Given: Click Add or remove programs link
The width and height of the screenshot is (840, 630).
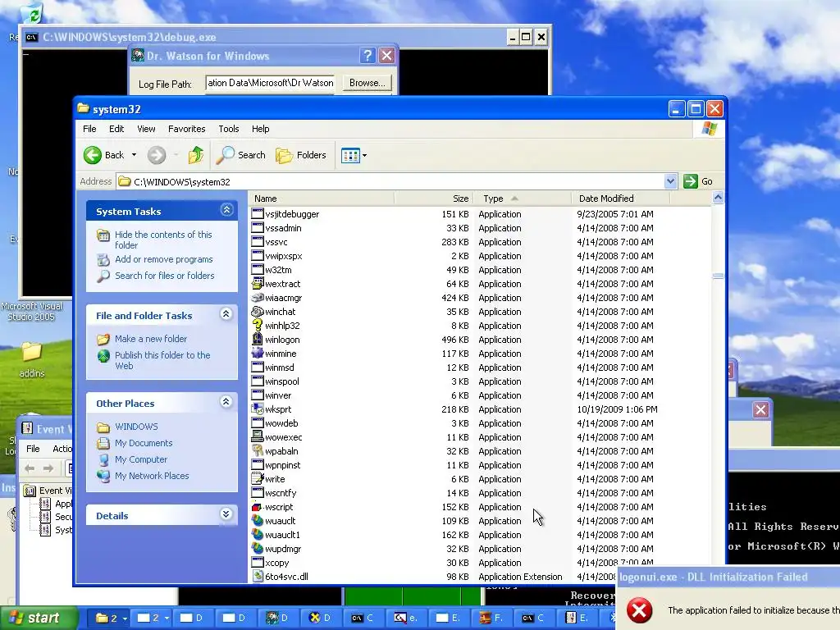Looking at the screenshot, I should tap(164, 259).
